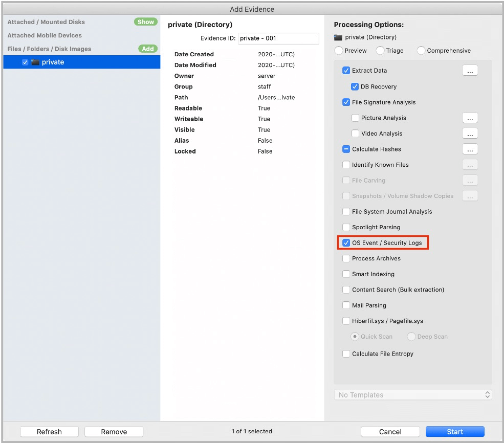Show Attached / Mounted Disks
504x443 pixels.
pos(146,22)
